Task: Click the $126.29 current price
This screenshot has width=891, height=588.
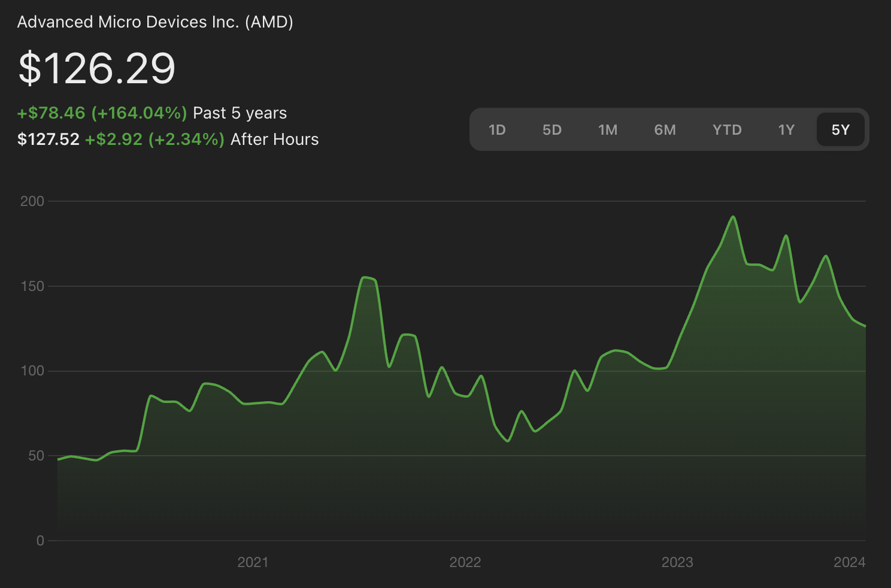Action: pyautogui.click(x=97, y=68)
